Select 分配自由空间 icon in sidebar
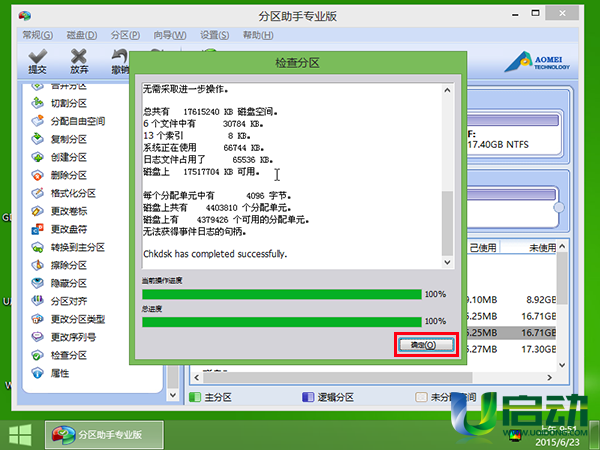Image resolution: width=600 pixels, height=450 pixels. (x=38, y=121)
